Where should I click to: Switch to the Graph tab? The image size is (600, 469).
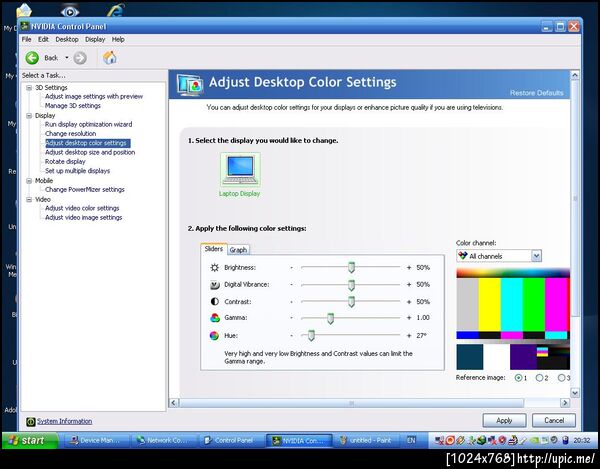(x=238, y=250)
